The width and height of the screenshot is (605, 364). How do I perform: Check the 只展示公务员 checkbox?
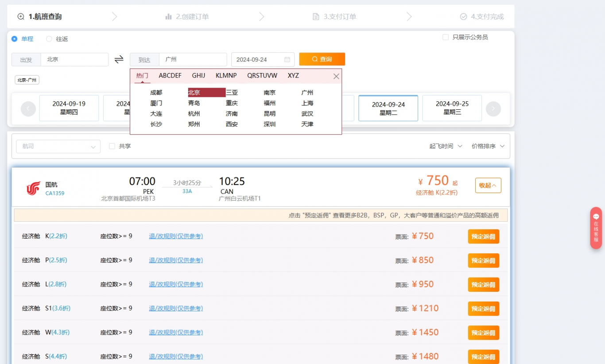[446, 37]
